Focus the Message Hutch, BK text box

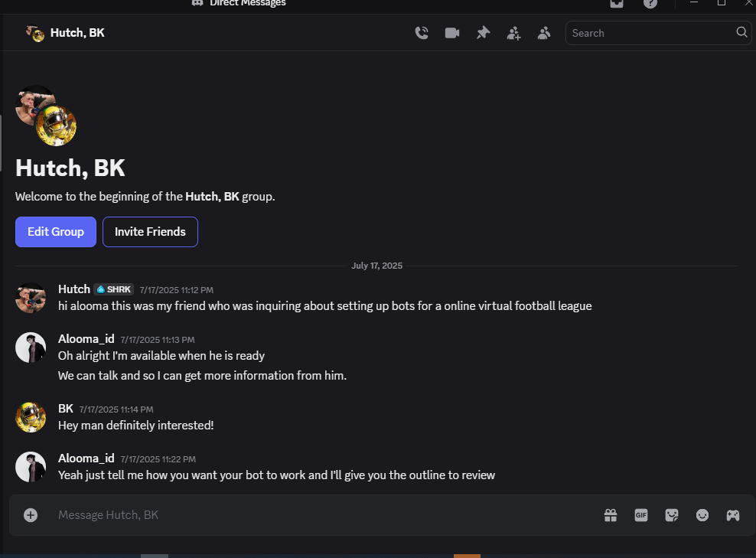306,515
